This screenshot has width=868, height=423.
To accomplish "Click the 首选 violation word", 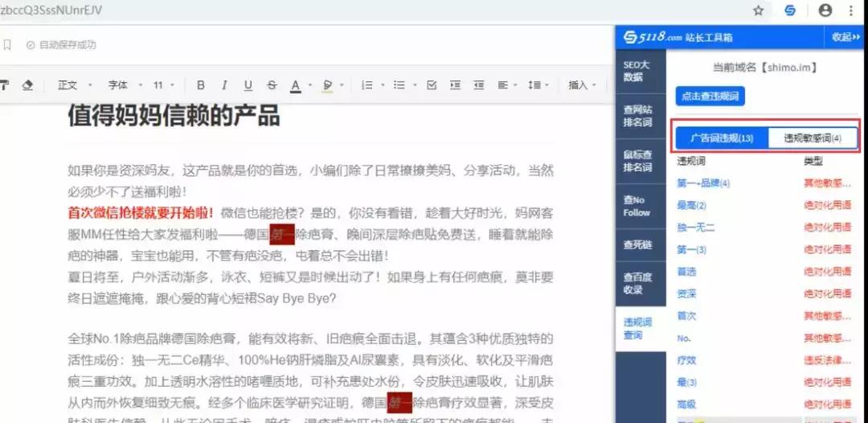I will tap(686, 272).
